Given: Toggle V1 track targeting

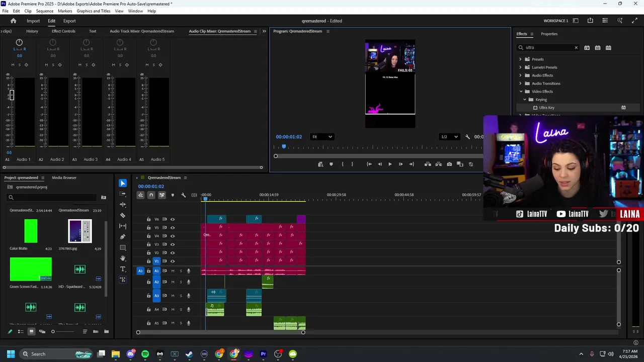Looking at the screenshot, I should 156,261.
